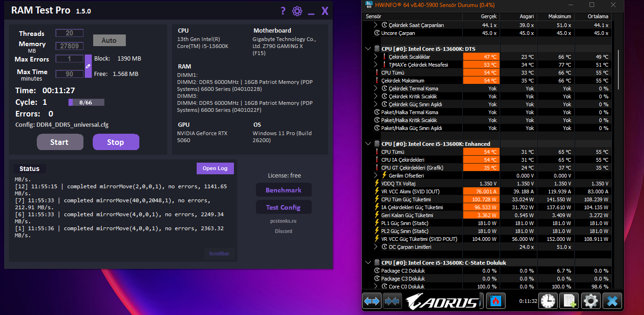Click the Start button in RAM Test Pro
The width and height of the screenshot is (644, 315).
pyautogui.click(x=60, y=142)
